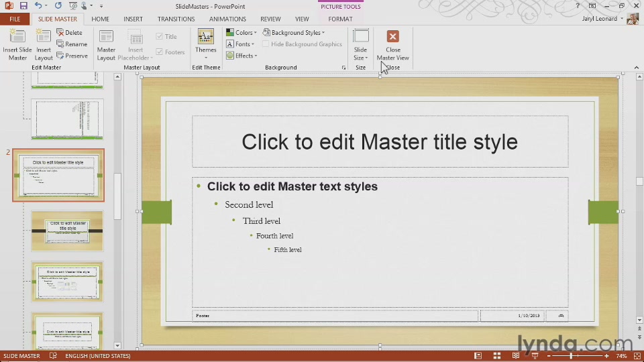Open the Background group dialog launcher
This screenshot has width=644, height=362.
[343, 68]
